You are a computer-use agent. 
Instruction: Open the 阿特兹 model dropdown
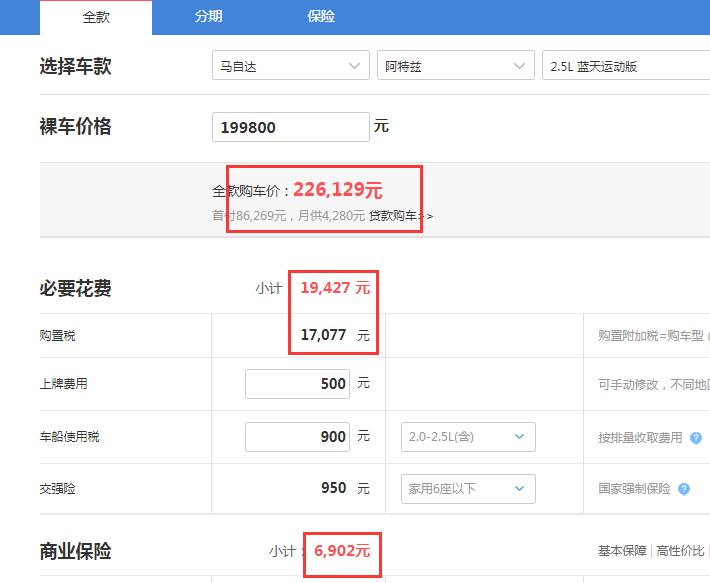tap(456, 65)
